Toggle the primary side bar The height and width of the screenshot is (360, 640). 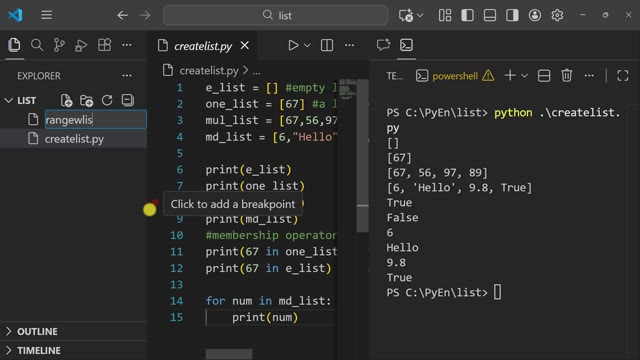467,16
